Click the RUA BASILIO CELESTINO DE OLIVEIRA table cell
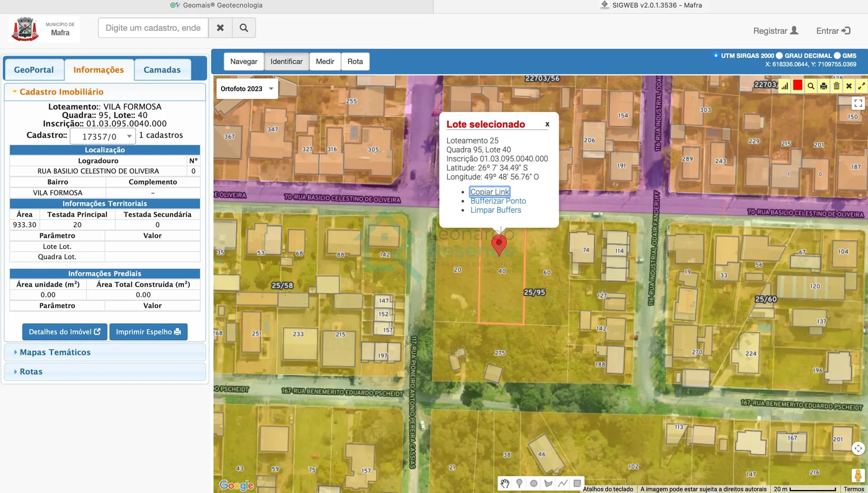 tap(98, 171)
